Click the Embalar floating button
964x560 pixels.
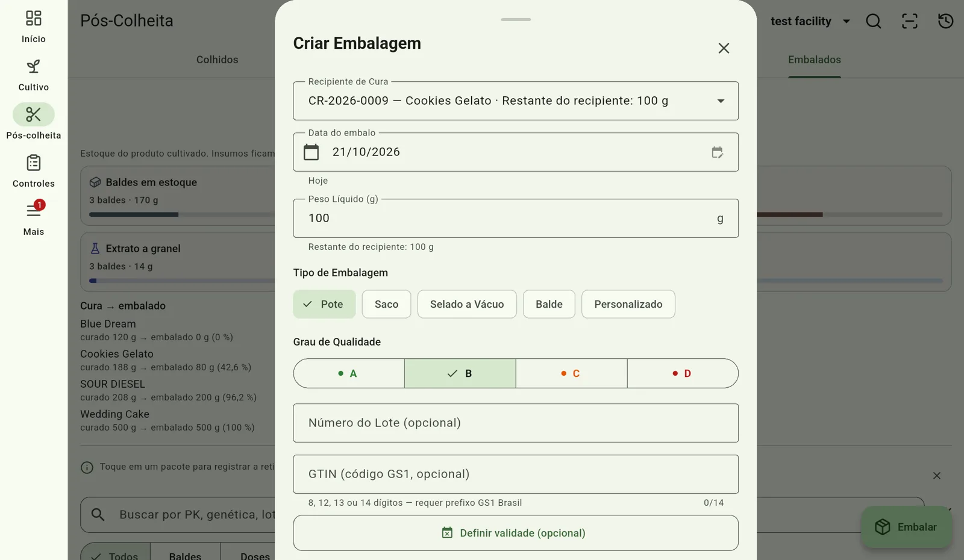point(906,527)
